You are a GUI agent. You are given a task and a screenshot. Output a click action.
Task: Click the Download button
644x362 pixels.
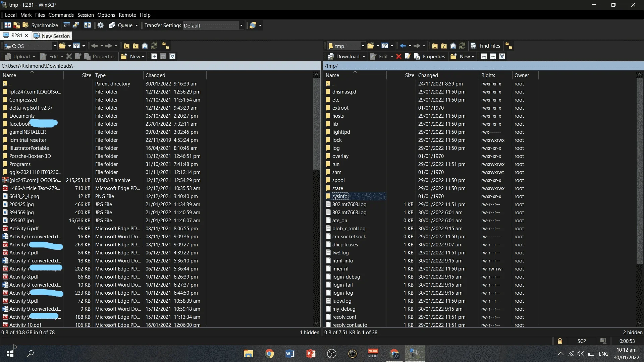point(343,56)
